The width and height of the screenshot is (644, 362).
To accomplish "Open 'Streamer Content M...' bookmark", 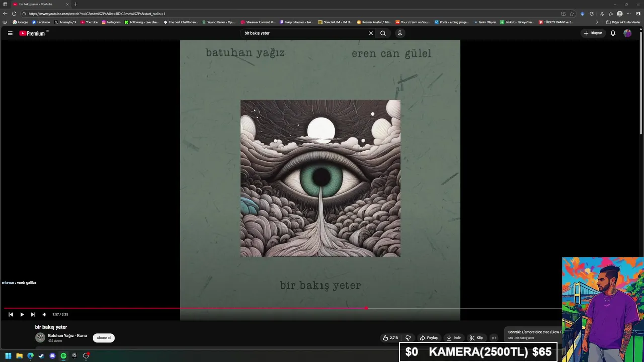I will [x=259, y=22].
